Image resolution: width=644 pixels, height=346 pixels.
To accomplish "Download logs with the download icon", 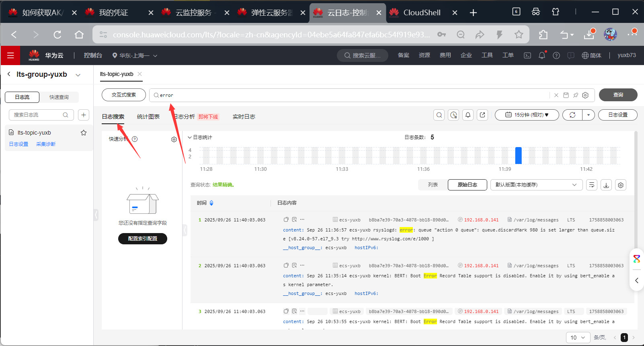I will coord(606,185).
